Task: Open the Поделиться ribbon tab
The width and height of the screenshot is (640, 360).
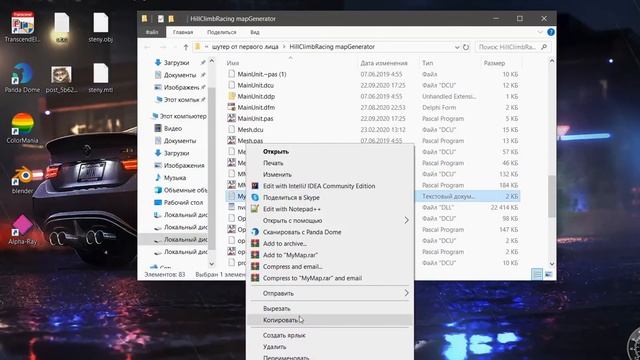Action: tap(222, 32)
